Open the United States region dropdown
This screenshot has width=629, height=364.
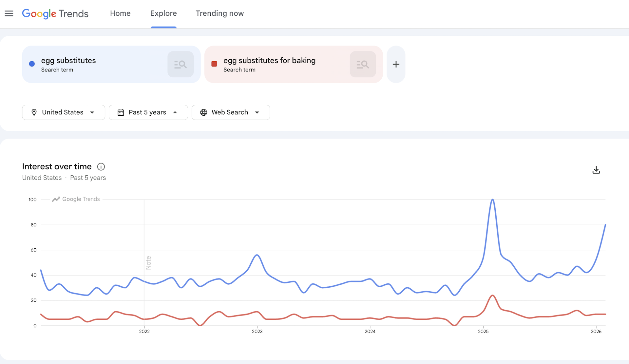point(63,112)
